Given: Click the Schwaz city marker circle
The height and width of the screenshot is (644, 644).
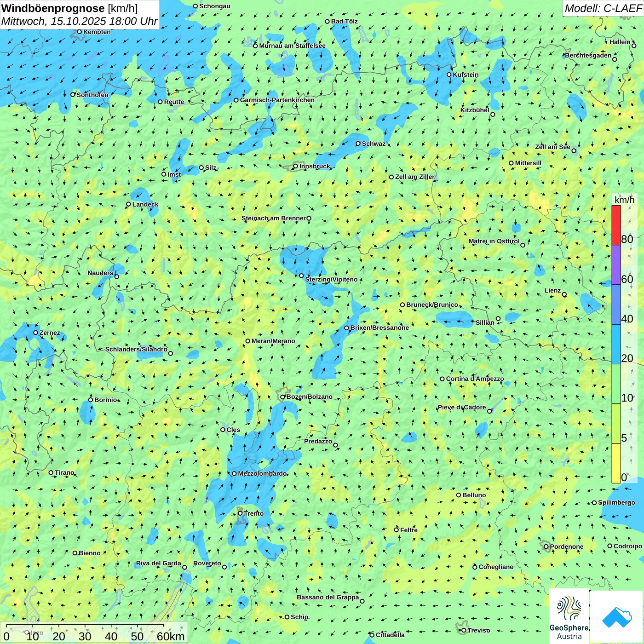Looking at the screenshot, I should tap(358, 144).
